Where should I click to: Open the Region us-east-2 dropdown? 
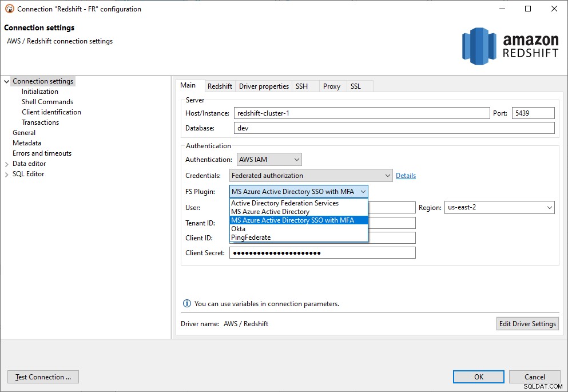point(499,208)
